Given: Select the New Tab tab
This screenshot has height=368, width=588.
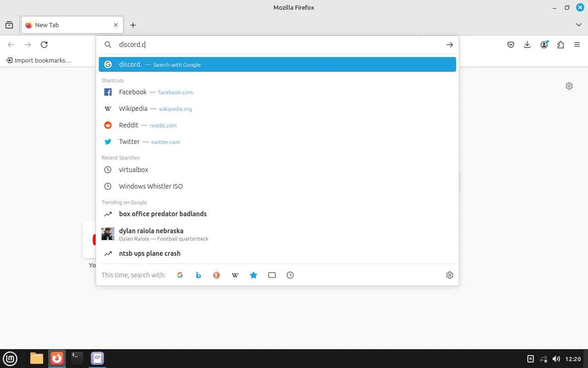Looking at the screenshot, I should pyautogui.click(x=72, y=25).
